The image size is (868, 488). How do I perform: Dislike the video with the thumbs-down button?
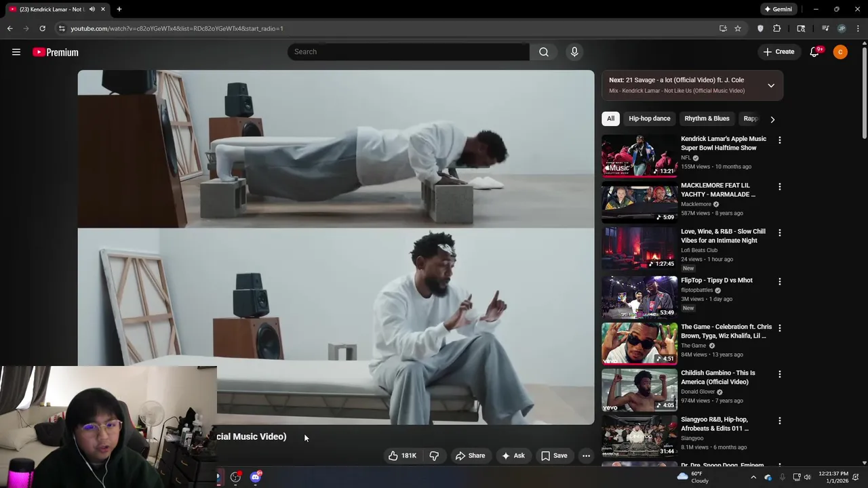tap(434, 455)
